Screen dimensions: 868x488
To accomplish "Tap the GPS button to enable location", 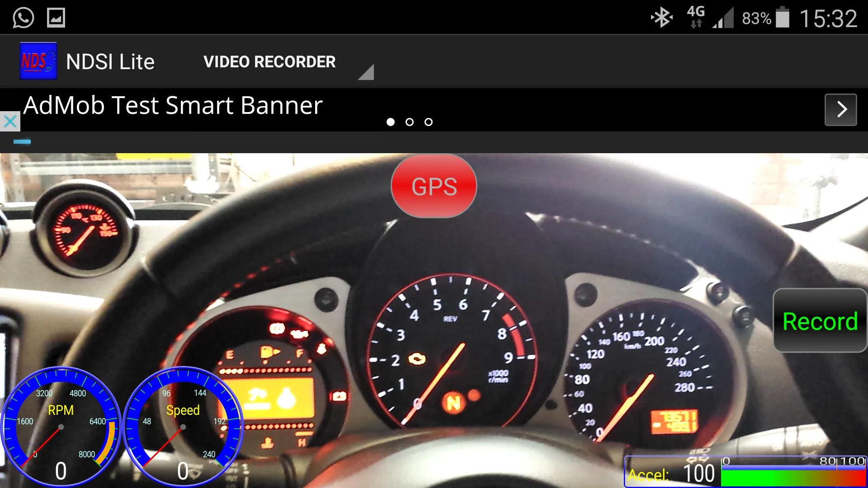I will (434, 186).
